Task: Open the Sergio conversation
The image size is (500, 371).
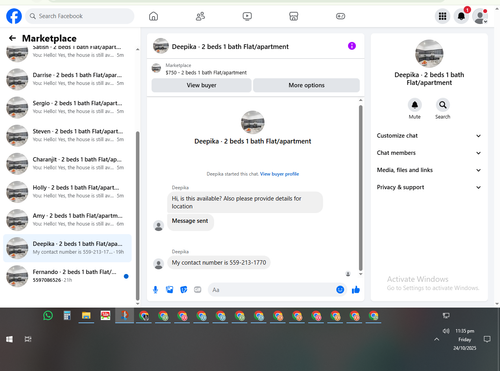Action: point(68,107)
